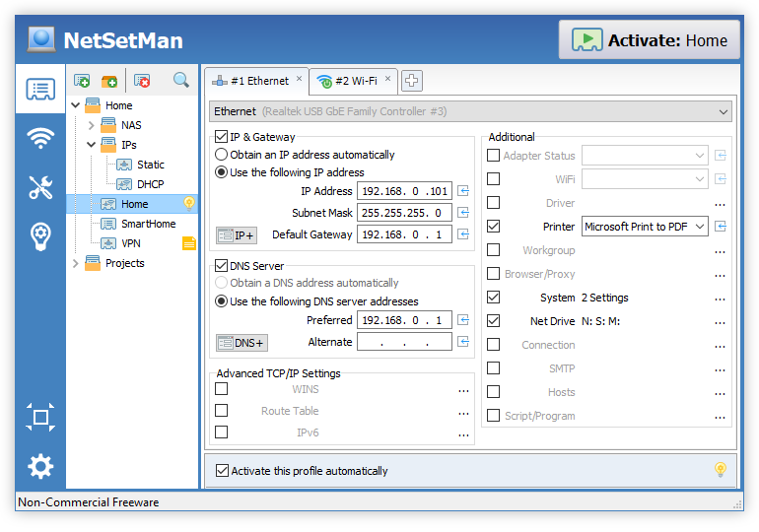Select Obtain an IP address automatically
Screen dimensions: 759x532
[x=222, y=155]
